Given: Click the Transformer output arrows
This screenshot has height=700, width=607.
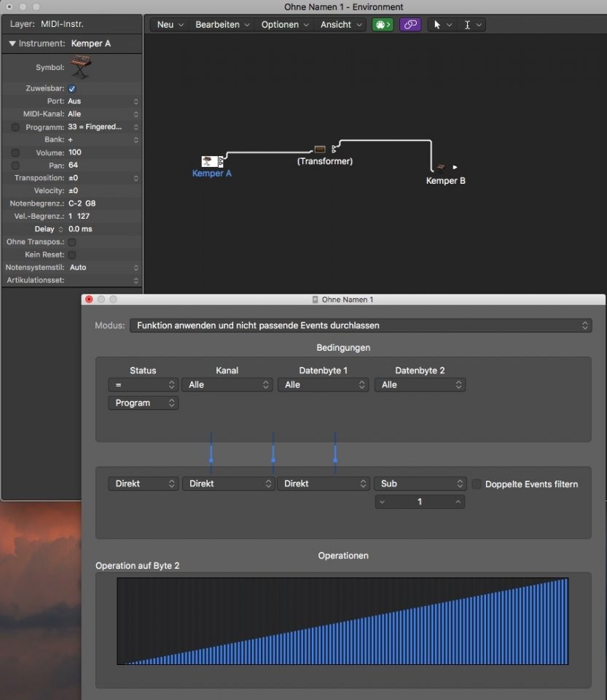Looking at the screenshot, I should pos(334,149).
